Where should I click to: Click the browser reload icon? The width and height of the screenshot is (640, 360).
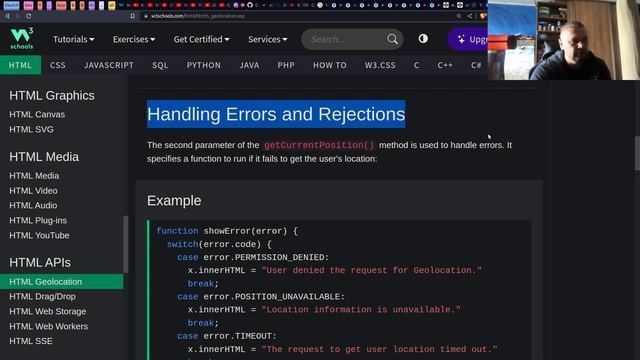(x=29, y=16)
